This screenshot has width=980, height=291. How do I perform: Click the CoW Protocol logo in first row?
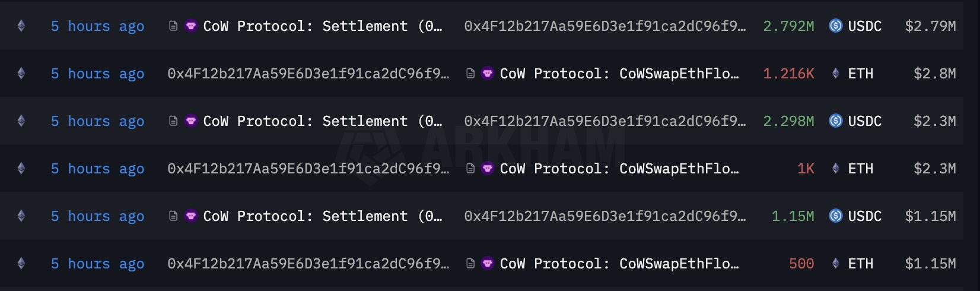tap(190, 26)
